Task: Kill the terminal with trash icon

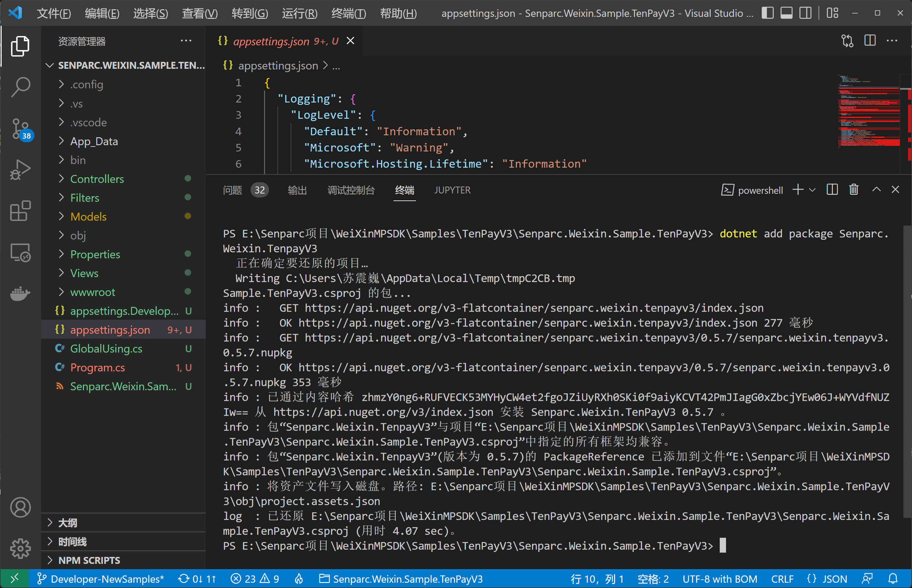Action: [854, 190]
